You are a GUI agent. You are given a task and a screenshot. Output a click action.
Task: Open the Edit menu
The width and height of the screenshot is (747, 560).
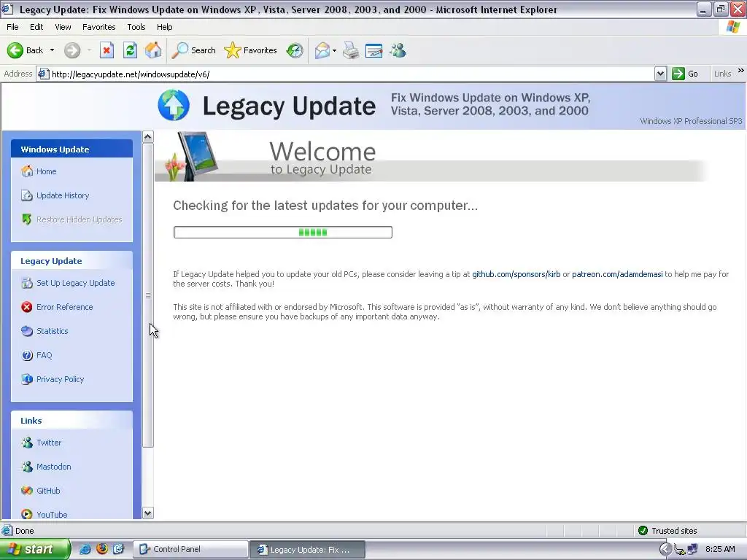(36, 27)
